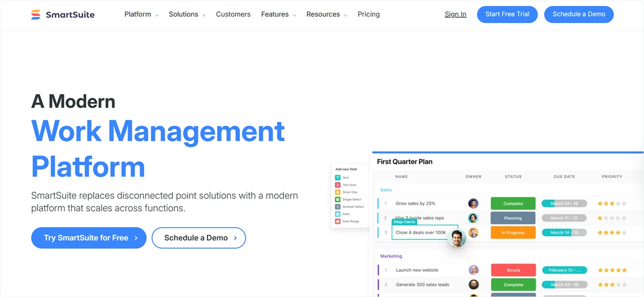Viewport: 644px width, 297px height.
Task: Expand the Features dropdown chevron
Action: 294,15
